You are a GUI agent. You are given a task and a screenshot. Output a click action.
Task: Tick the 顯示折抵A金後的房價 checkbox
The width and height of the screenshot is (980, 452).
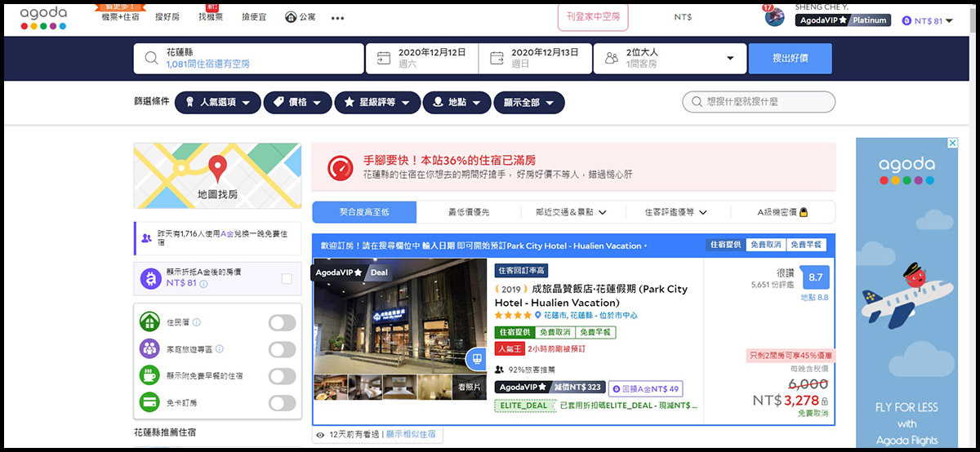(287, 279)
